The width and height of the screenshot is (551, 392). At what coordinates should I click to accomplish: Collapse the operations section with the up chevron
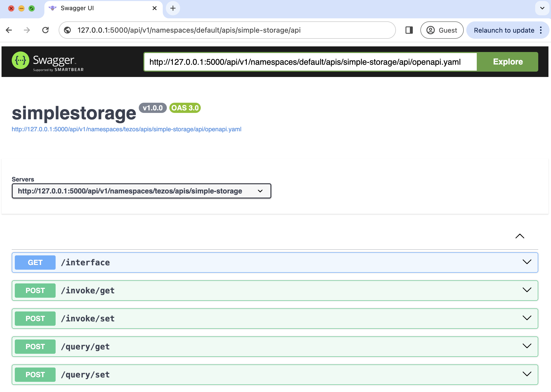[520, 236]
